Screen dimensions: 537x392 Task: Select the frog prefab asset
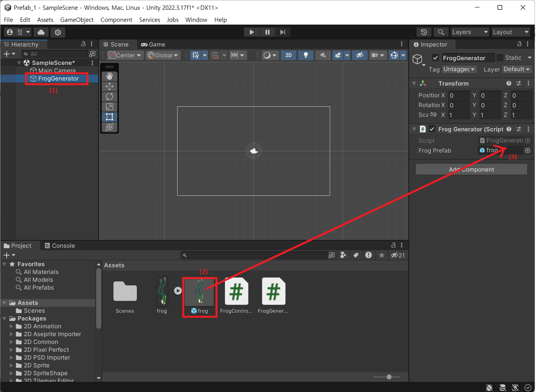point(200,295)
